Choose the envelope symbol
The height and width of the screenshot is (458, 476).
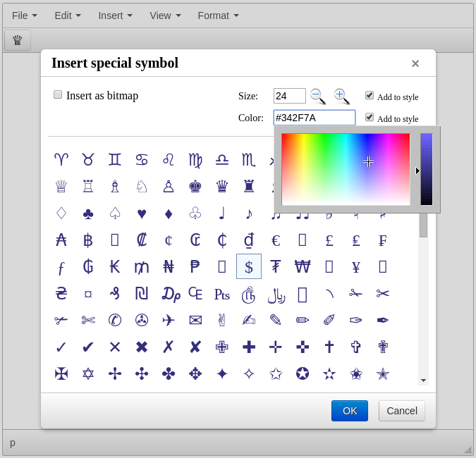pyautogui.click(x=195, y=321)
